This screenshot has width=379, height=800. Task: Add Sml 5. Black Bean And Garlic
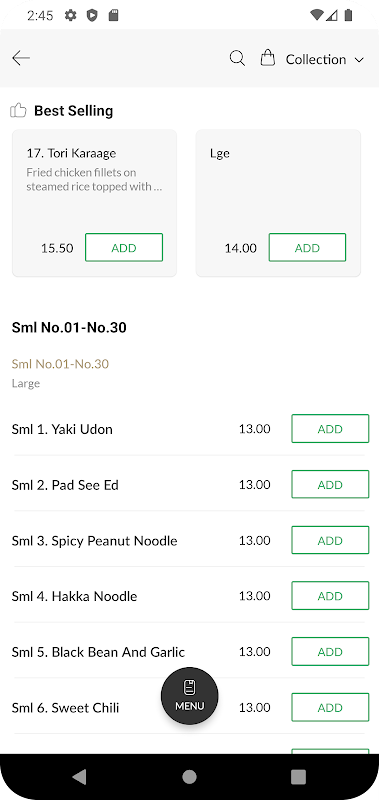pos(330,652)
